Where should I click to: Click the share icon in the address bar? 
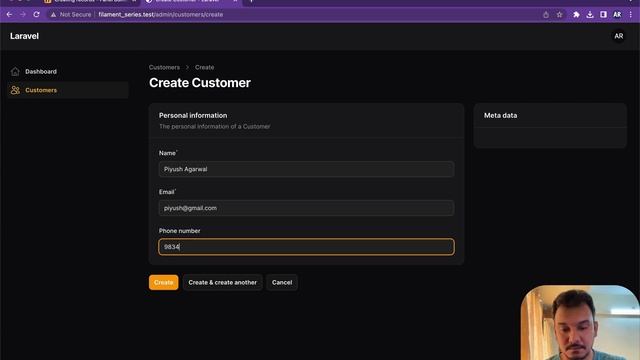click(x=546, y=14)
